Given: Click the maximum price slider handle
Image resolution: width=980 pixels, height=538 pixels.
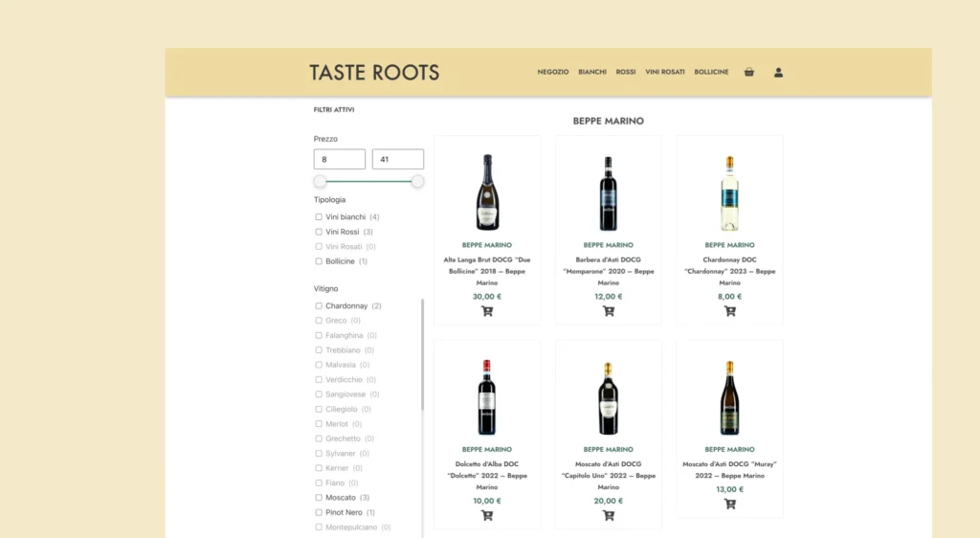Looking at the screenshot, I should coord(417,182).
